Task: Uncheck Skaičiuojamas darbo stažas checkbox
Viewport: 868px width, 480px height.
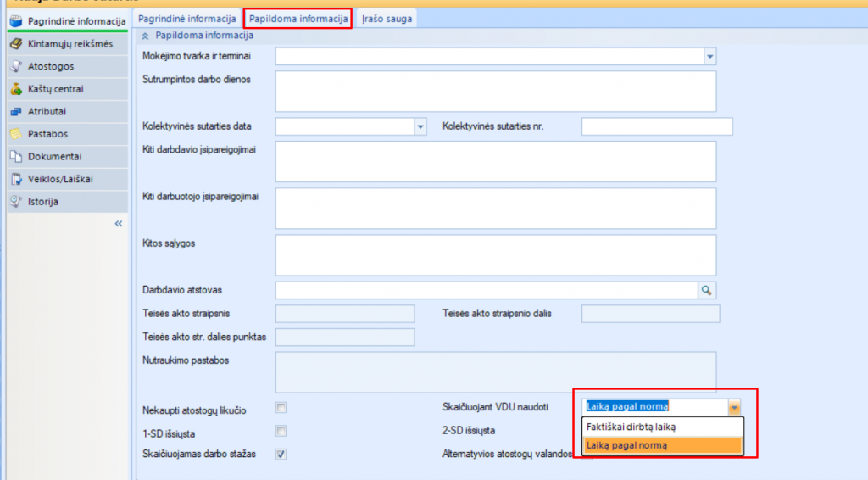Action: (281, 454)
